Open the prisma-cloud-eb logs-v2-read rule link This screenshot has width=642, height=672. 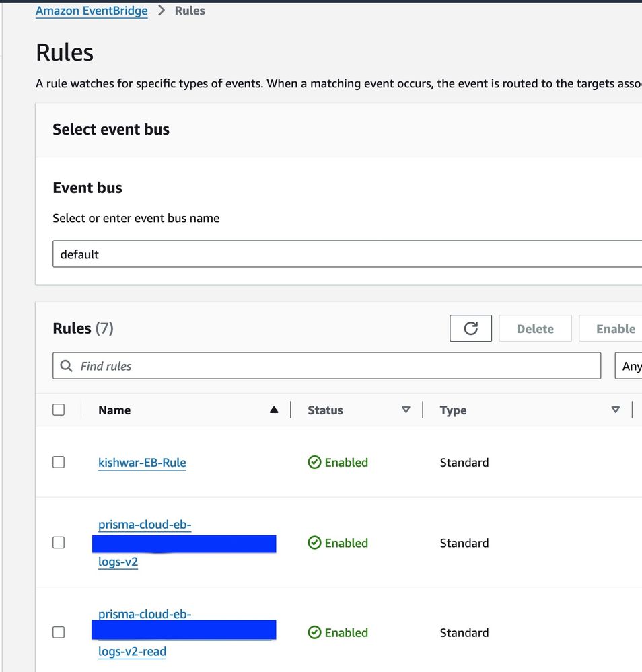132,651
